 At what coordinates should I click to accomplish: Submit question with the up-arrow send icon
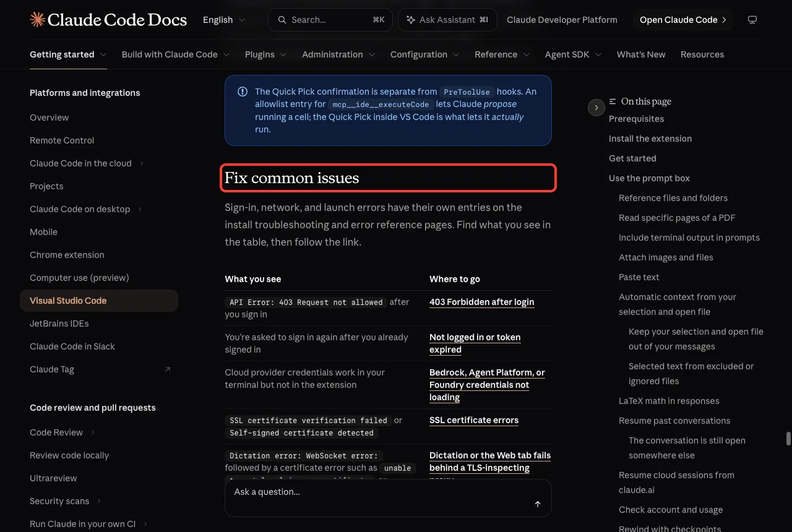[x=538, y=504]
